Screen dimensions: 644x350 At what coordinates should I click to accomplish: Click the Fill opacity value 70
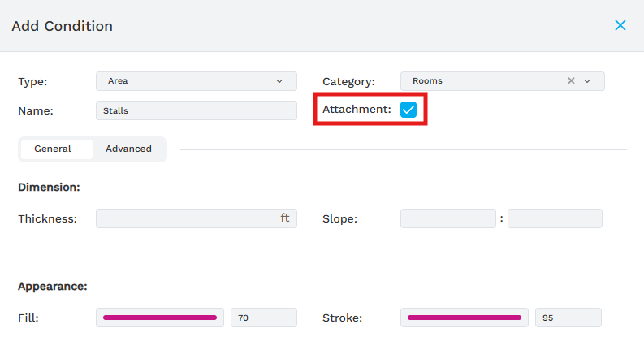[263, 318]
